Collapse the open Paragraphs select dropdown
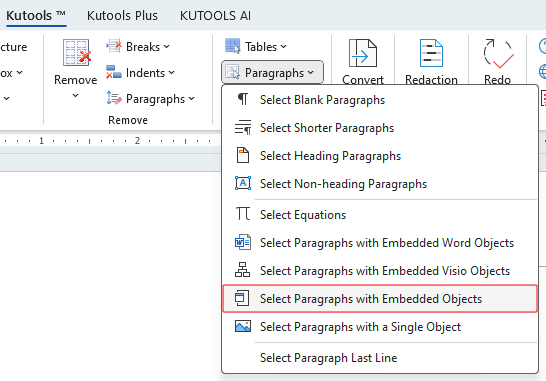The image size is (546, 381). click(272, 72)
